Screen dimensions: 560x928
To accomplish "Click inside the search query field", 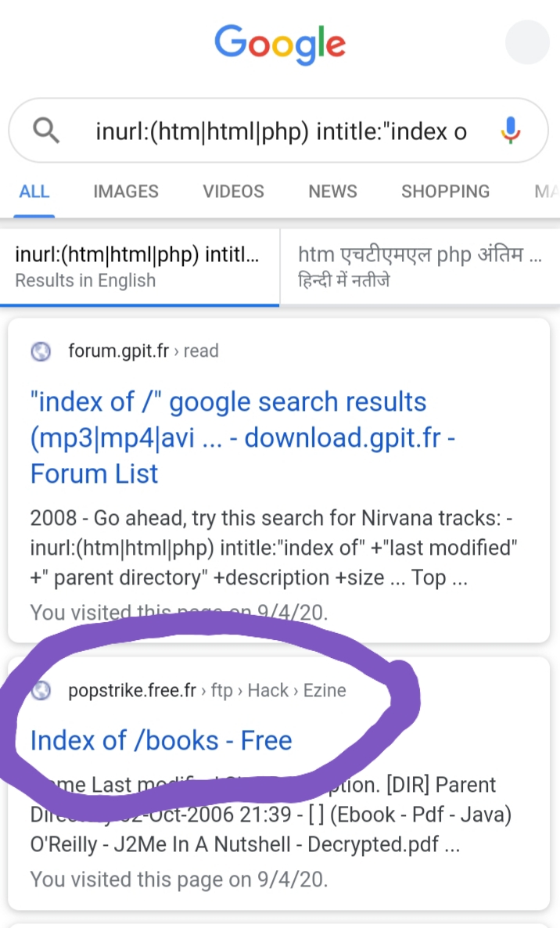I will (x=282, y=131).
